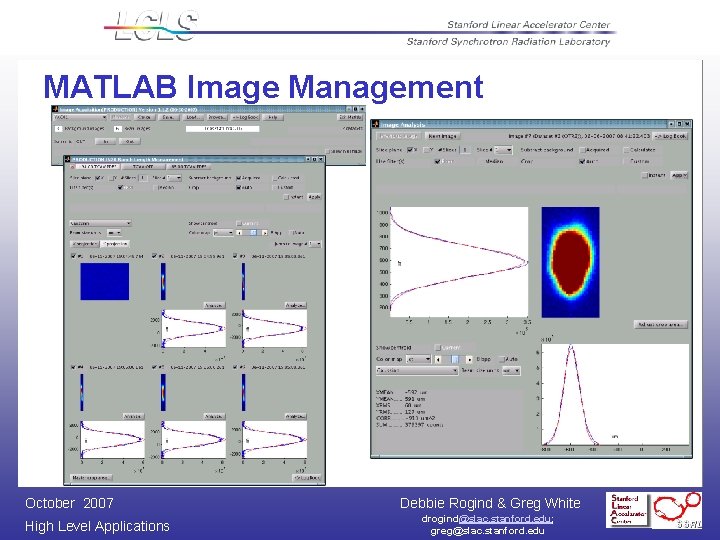The image size is (720, 540).
Task: Click the MATLAB icon in Image Acquisition title bar
Action: click(x=55, y=109)
